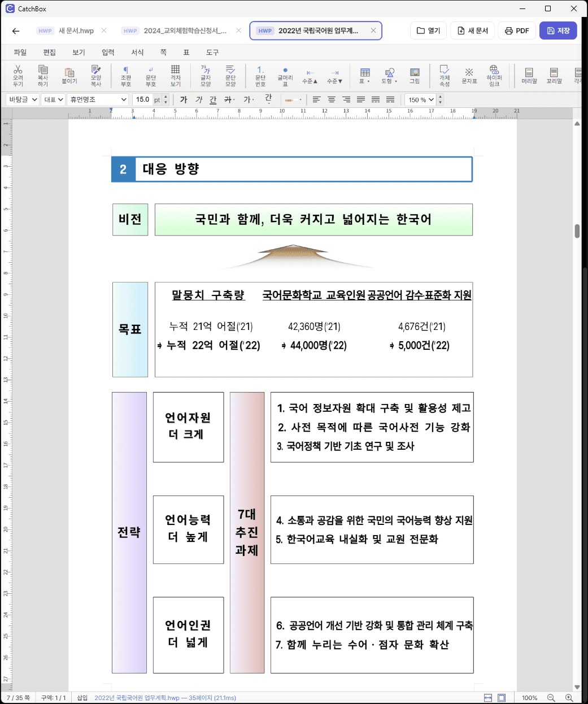588x704 pixels.
Task: Click the 새 문서 (New document) button
Action: coord(473,31)
